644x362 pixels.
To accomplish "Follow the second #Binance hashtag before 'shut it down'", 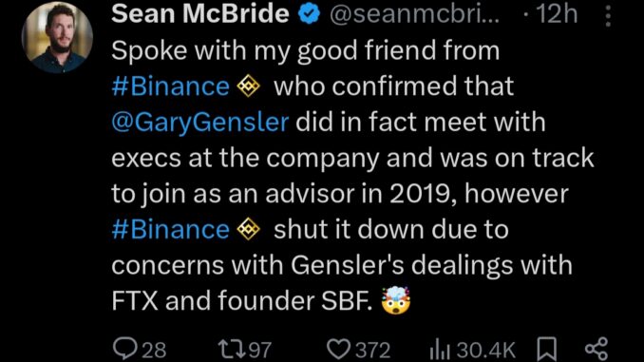I will [x=170, y=229].
